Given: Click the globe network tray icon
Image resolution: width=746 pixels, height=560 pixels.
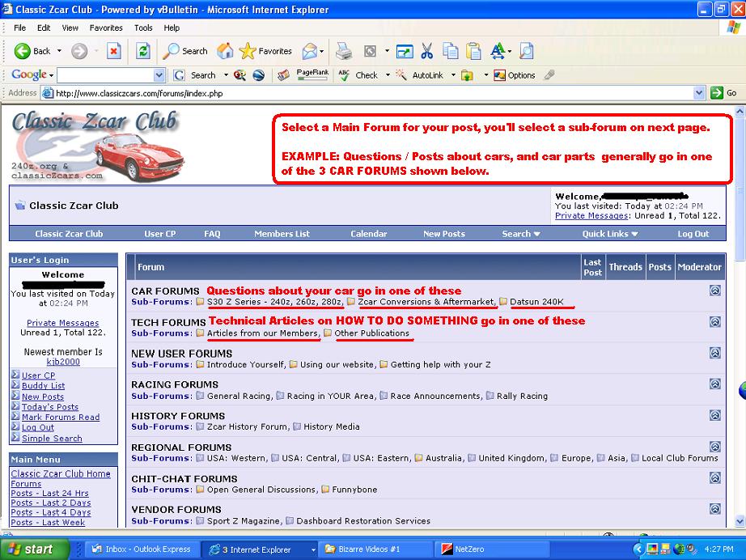Looking at the screenshot, I should click(x=679, y=549).
